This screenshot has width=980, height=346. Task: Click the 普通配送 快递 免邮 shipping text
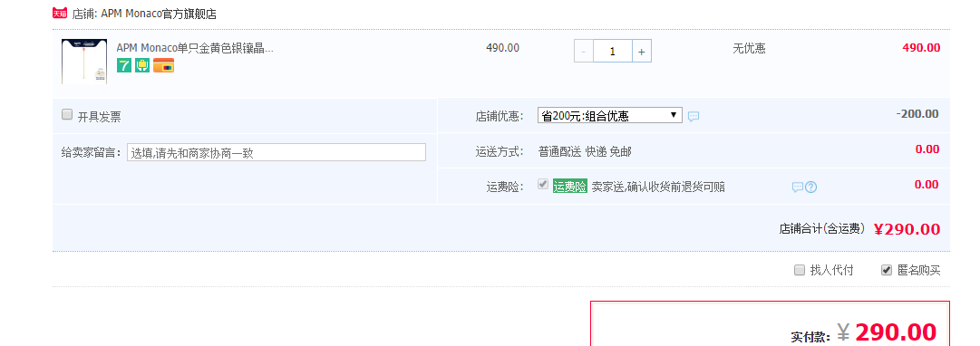pos(585,152)
